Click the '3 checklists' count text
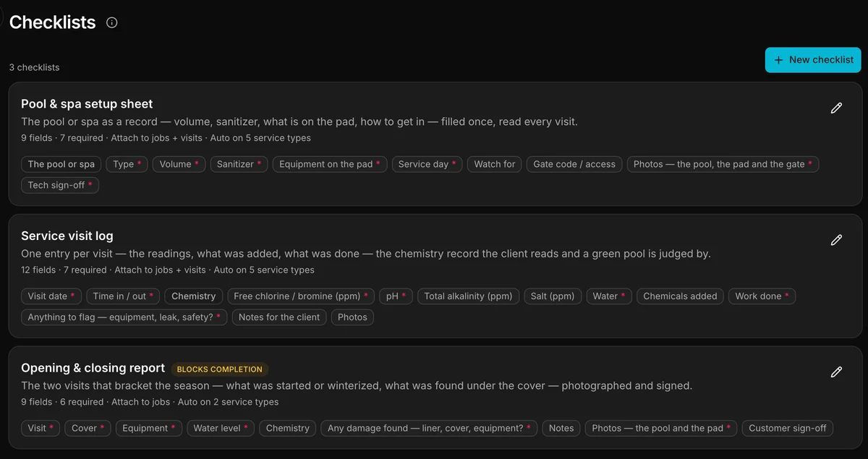The width and height of the screenshot is (868, 459). point(34,67)
